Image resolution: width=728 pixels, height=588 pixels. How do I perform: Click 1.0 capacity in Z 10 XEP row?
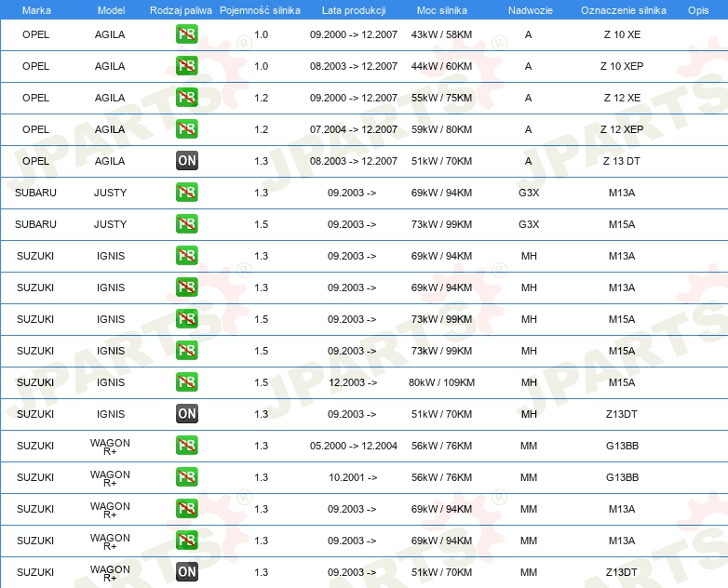coord(262,66)
